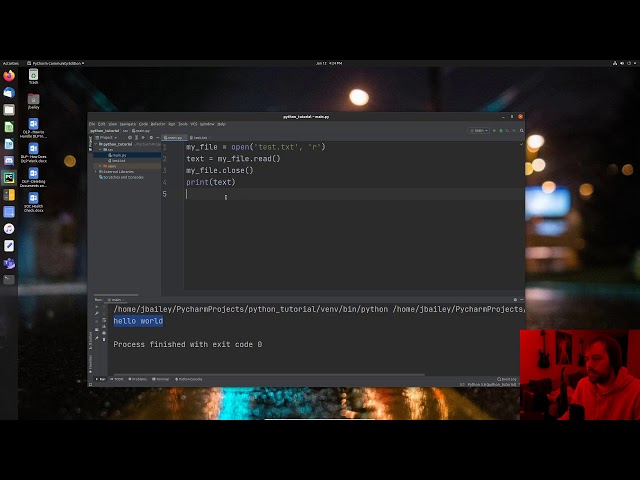The width and height of the screenshot is (640, 480).
Task: Run the main configuration with green play icon
Action: (x=494, y=131)
